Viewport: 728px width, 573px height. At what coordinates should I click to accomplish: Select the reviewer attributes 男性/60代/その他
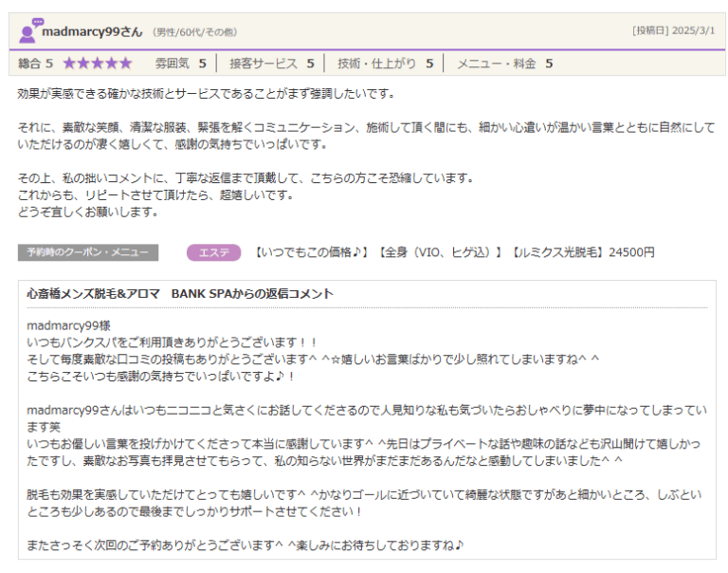click(195, 32)
